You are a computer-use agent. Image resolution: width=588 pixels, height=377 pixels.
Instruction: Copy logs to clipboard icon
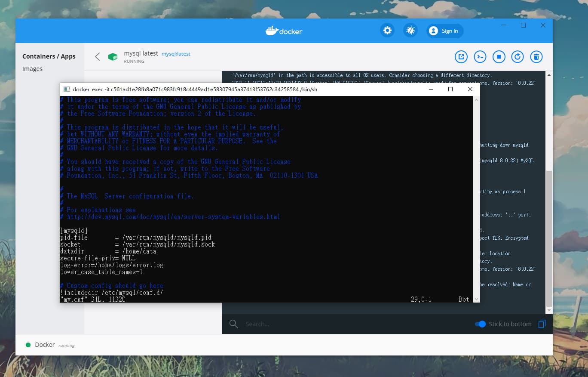tap(542, 324)
